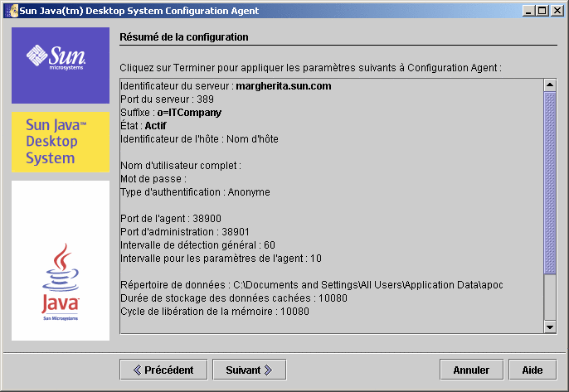Open help with the Aide button

click(x=533, y=370)
